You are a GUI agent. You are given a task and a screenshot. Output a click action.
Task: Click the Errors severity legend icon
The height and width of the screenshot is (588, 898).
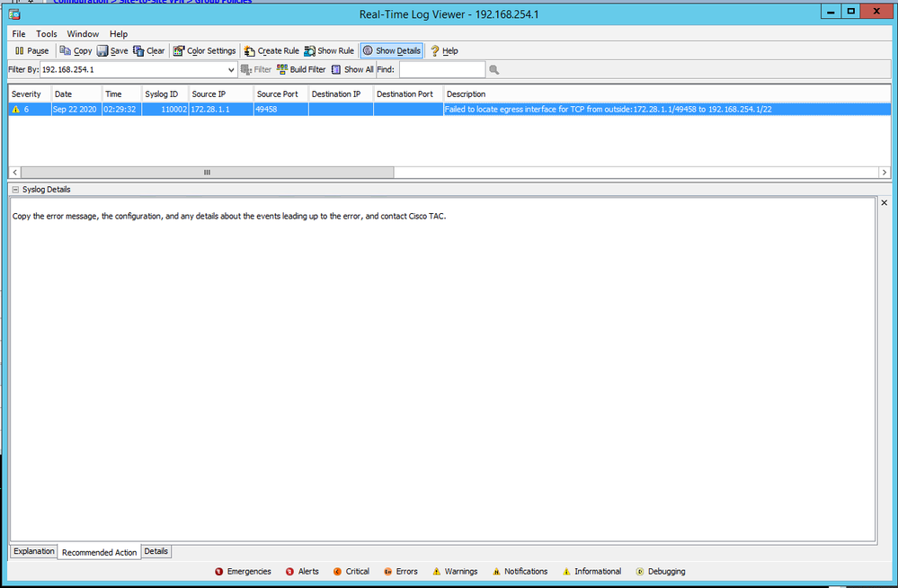tap(387, 572)
